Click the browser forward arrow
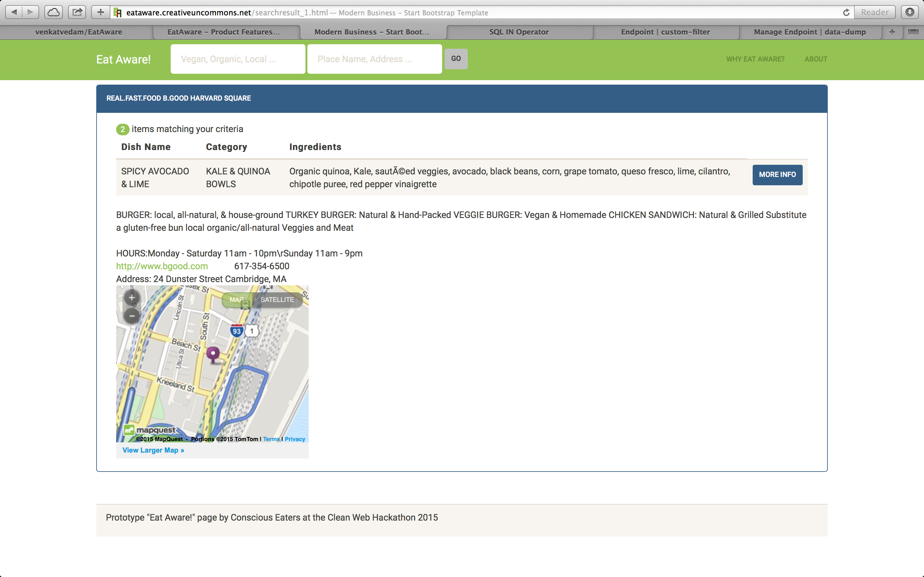 tap(30, 12)
